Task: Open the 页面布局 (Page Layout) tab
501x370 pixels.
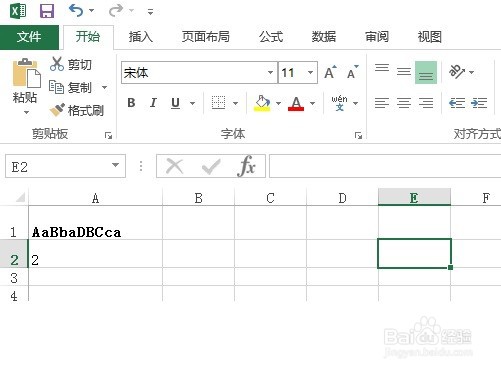Action: pyautogui.click(x=206, y=37)
